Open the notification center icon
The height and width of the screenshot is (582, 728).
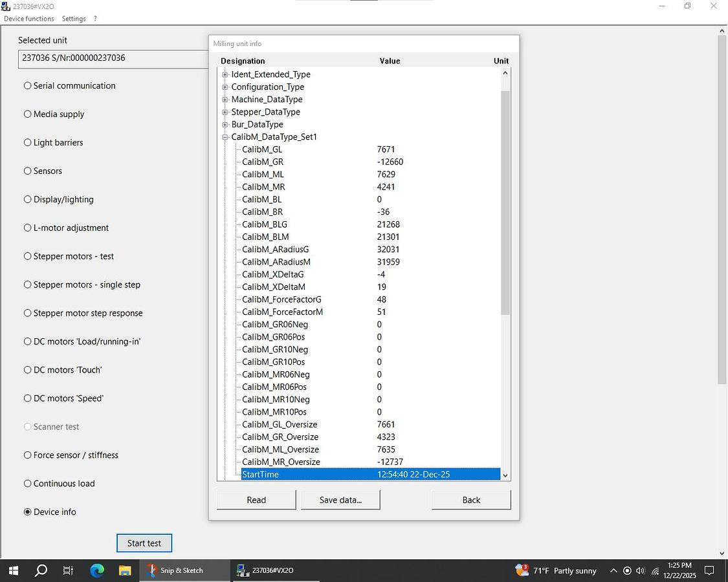pyautogui.click(x=709, y=570)
